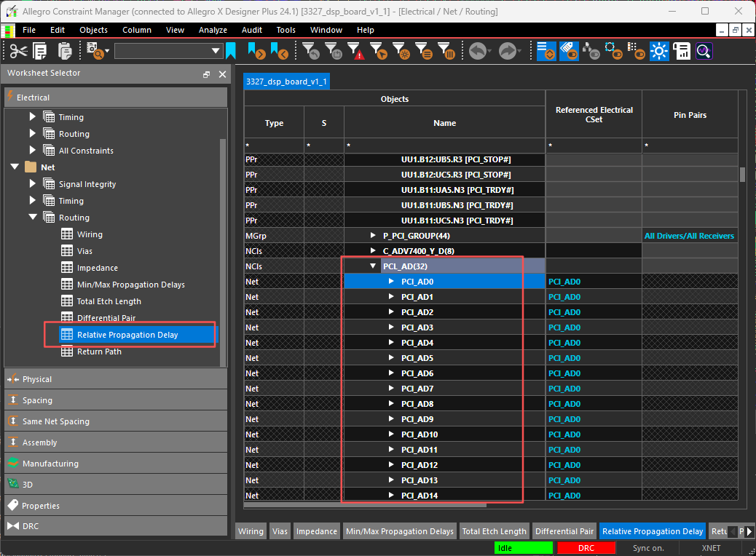The image size is (756, 556).
Task: Expand the PCI_AD5 net row
Action: [x=392, y=358]
